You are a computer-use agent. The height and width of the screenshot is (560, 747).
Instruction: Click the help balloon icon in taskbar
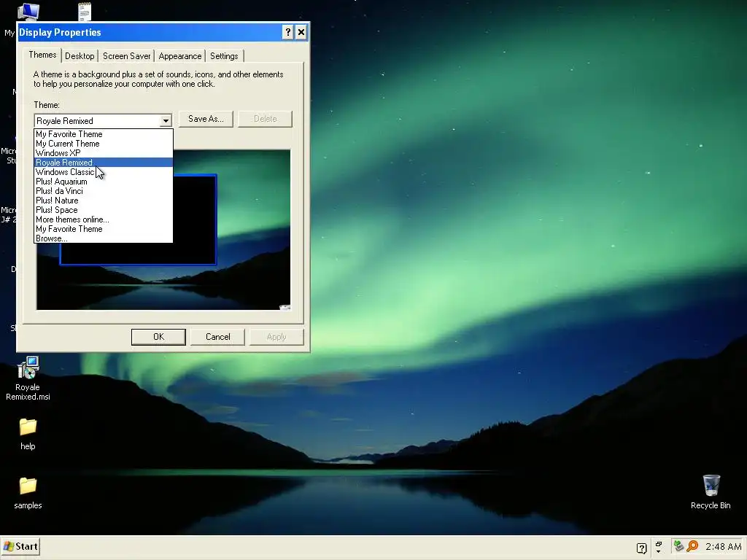pos(642,548)
